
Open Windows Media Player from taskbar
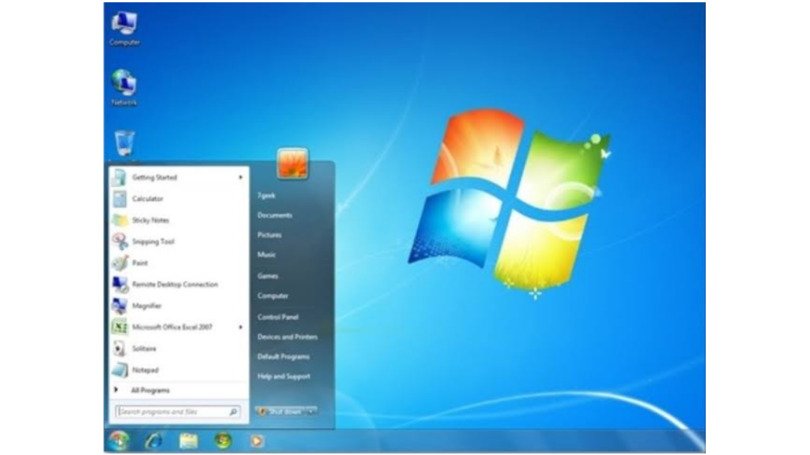click(x=257, y=441)
